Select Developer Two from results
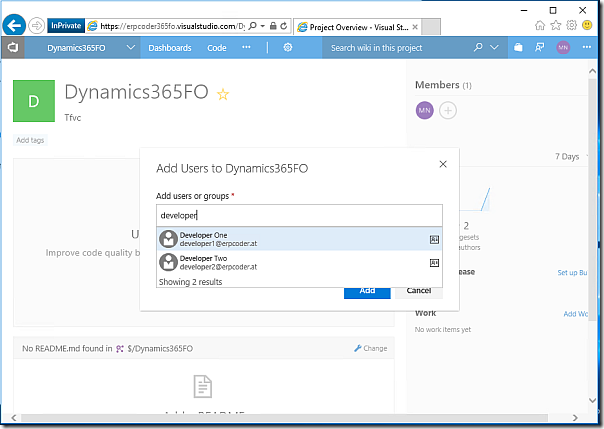Image resolution: width=604 pixels, height=429 pixels. (x=299, y=262)
